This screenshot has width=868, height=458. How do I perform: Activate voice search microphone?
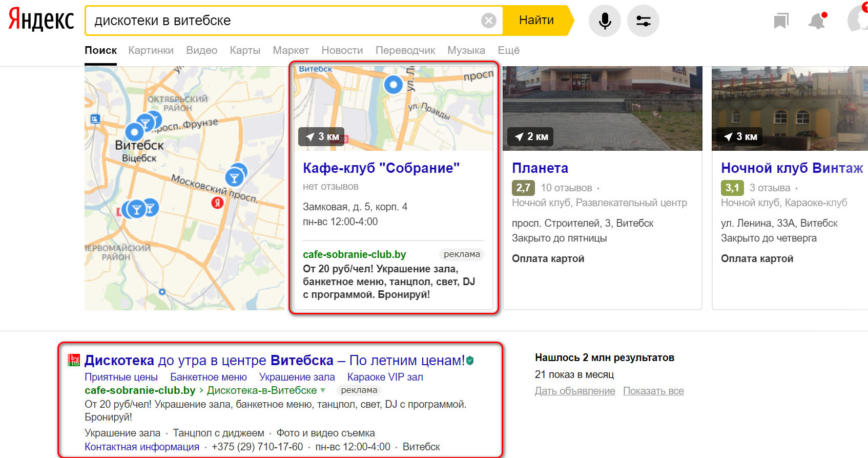pos(605,21)
